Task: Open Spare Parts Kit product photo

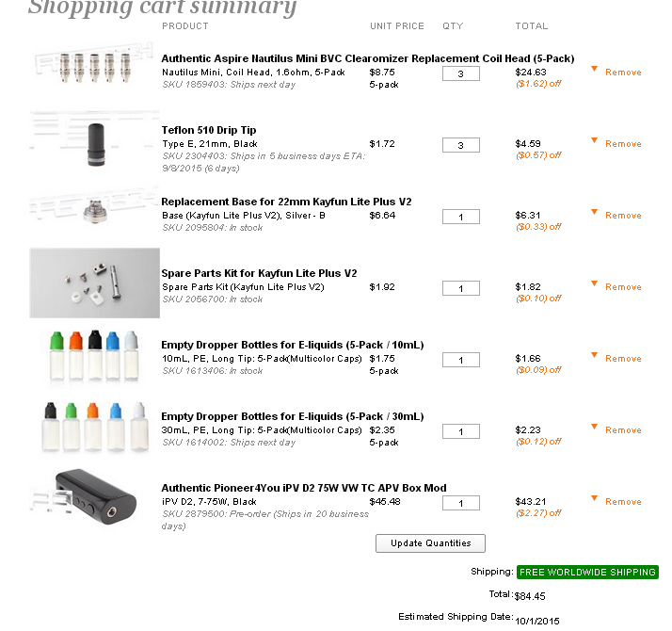Action: click(94, 283)
